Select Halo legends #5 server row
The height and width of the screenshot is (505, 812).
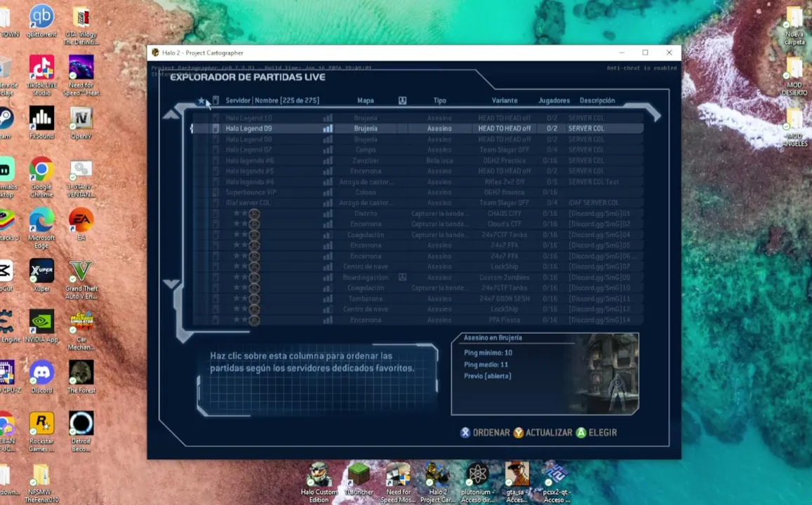pyautogui.click(x=418, y=170)
